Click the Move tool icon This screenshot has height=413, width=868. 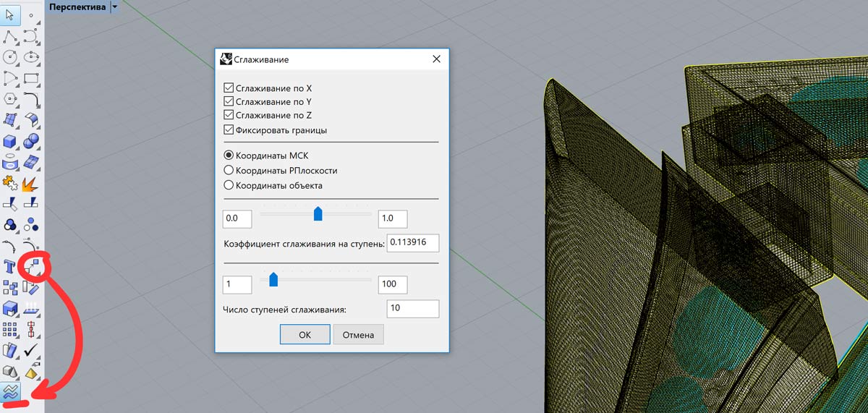[33, 266]
